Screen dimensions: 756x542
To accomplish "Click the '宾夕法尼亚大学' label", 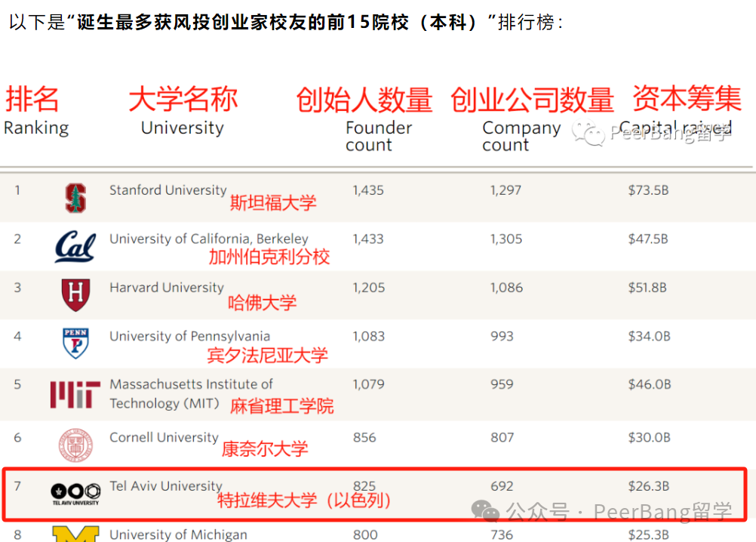I will [x=268, y=356].
